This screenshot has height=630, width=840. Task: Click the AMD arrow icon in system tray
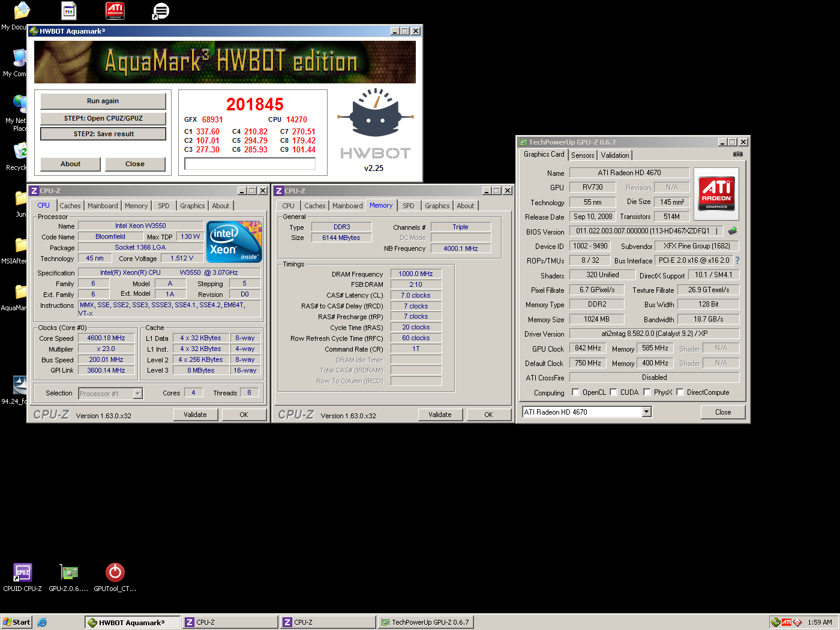797,622
